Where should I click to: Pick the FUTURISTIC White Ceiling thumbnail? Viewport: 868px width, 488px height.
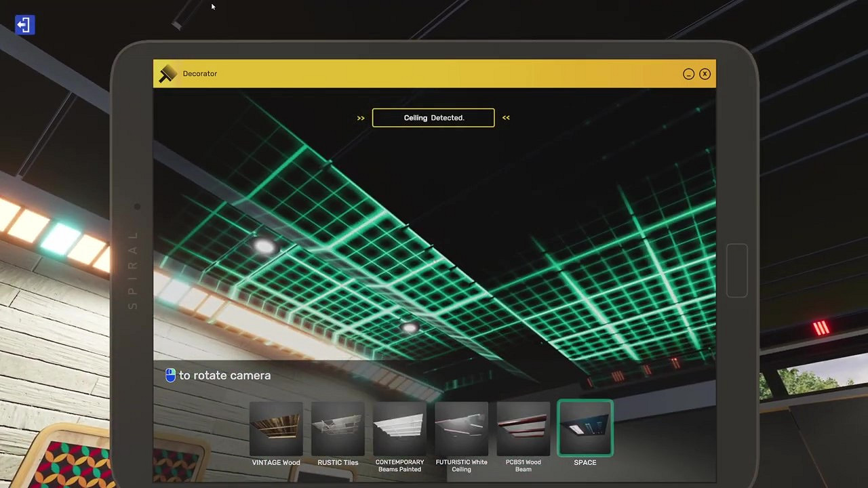[461, 428]
